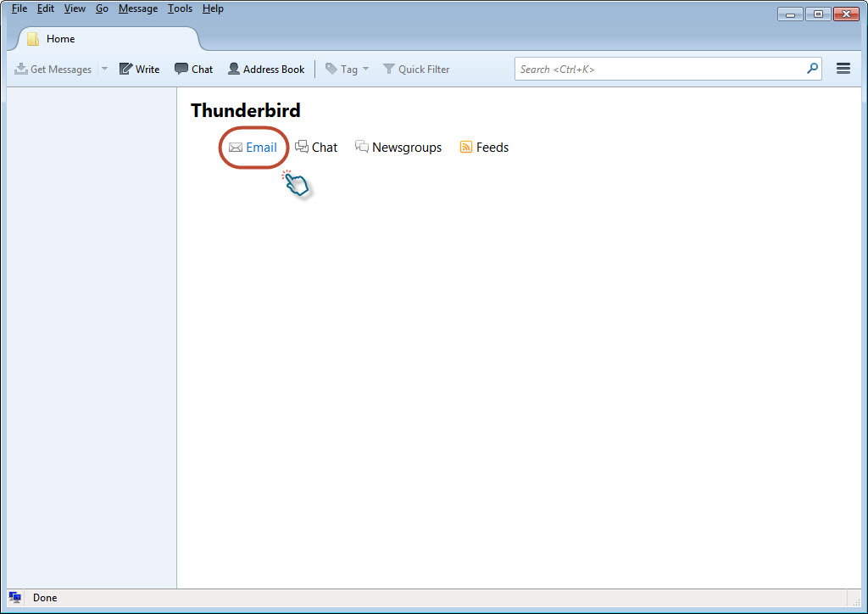Maximize the Thunderbird window

(x=818, y=14)
